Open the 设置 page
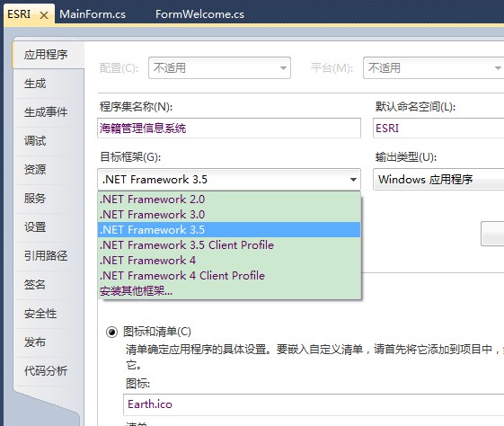504x426 pixels. (x=49, y=227)
